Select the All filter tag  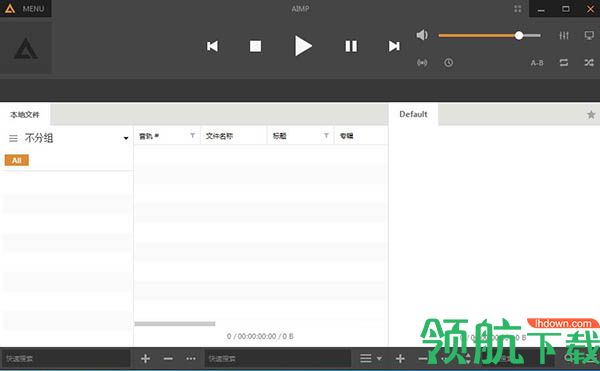click(16, 160)
